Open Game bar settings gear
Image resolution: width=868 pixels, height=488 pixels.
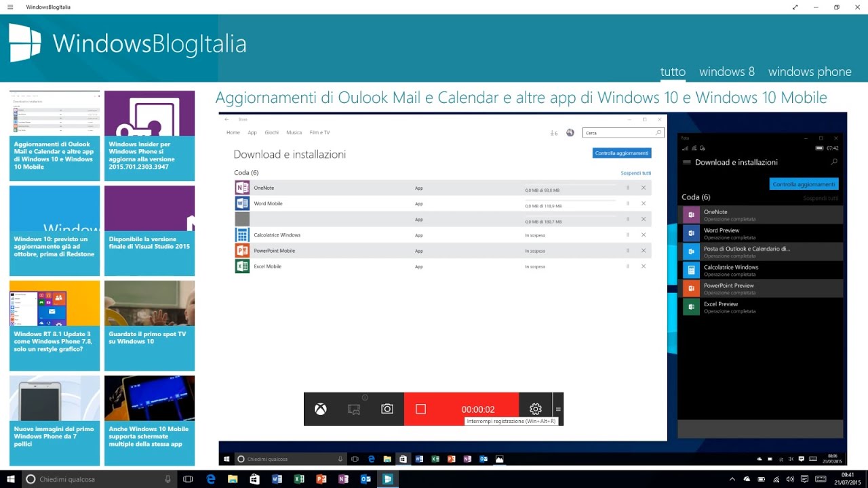(x=536, y=409)
